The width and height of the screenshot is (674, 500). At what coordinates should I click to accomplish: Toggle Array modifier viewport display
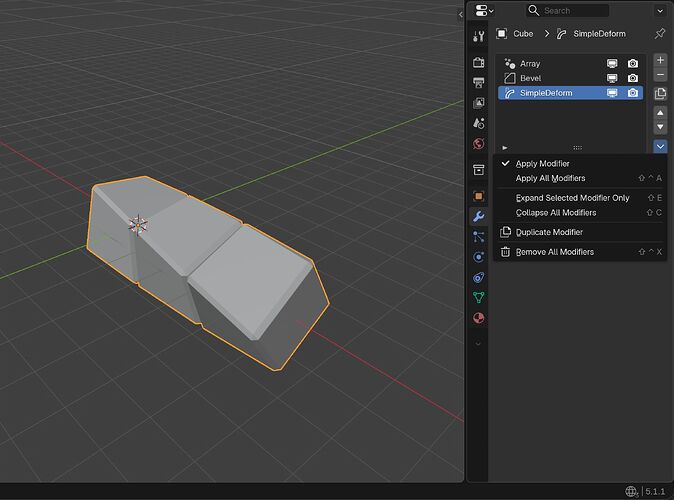pos(612,64)
